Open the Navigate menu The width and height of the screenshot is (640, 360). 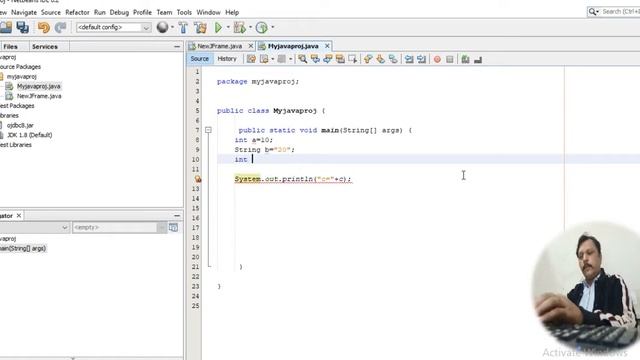click(x=24, y=12)
